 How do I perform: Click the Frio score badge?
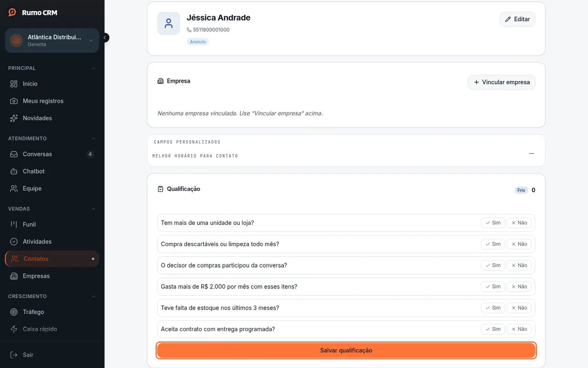[x=521, y=190]
